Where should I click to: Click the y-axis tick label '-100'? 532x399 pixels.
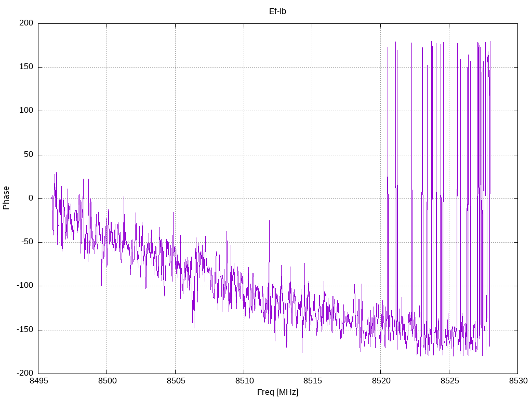tap(25, 286)
